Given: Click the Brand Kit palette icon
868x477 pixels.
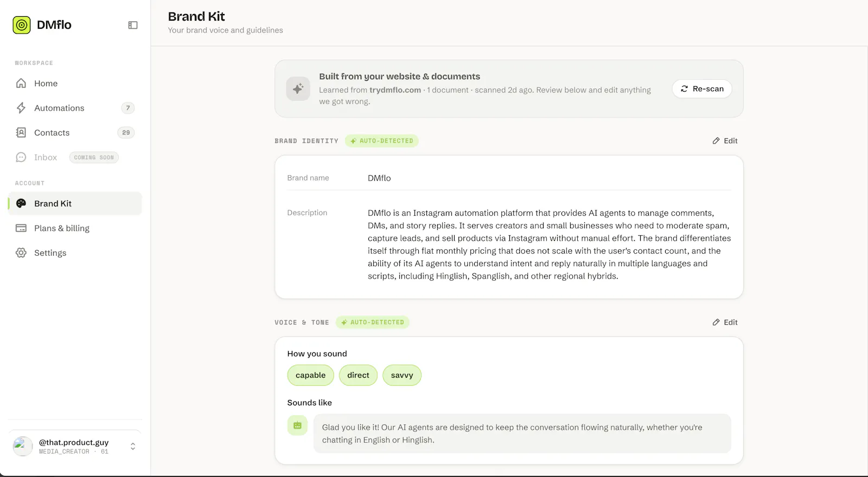Looking at the screenshot, I should point(21,203).
